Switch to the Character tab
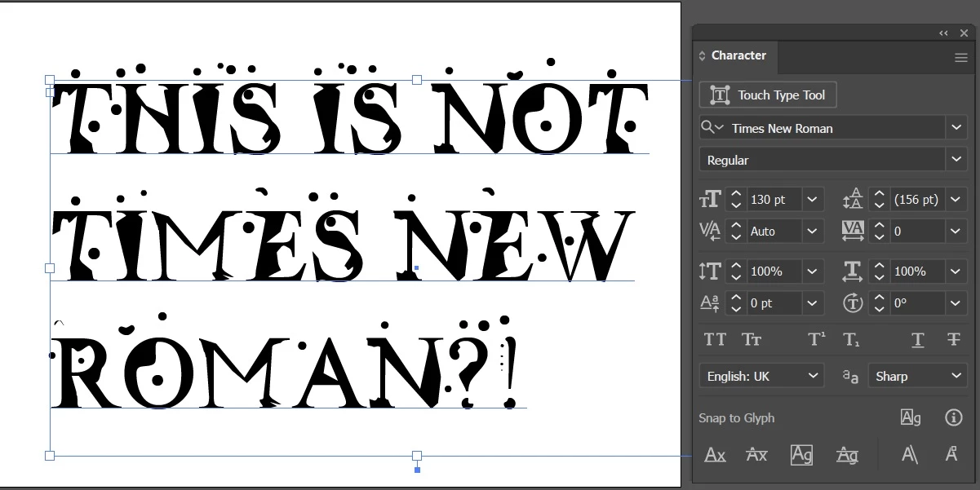This screenshot has width=980, height=490. pyautogui.click(x=738, y=55)
